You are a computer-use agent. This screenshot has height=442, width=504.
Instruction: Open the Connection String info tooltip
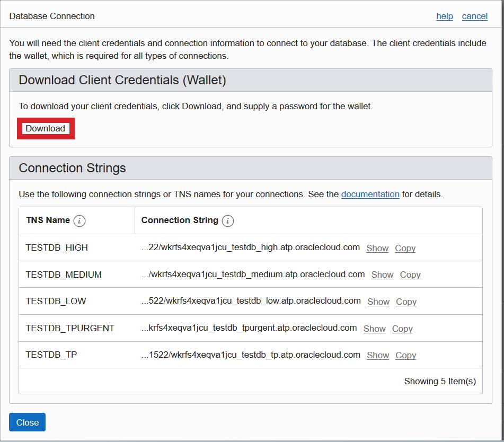point(227,221)
